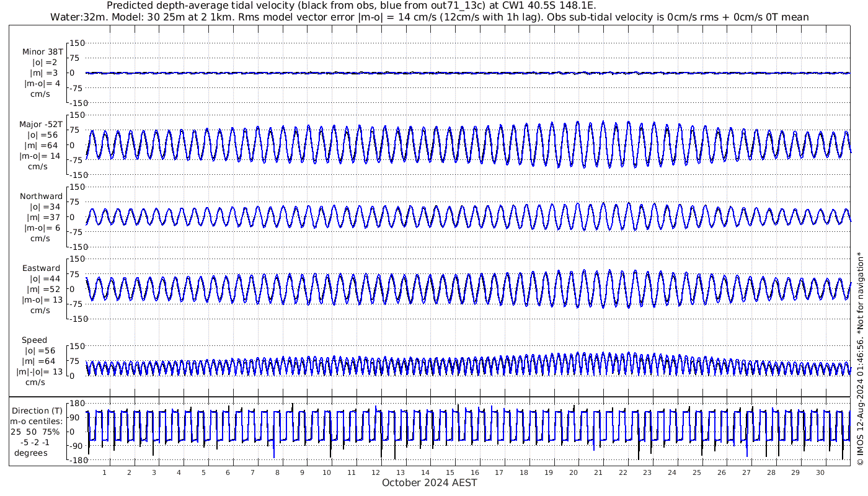The image size is (868, 496).
Task: Click the '|o| =2' value in Minor panel
Action: point(45,63)
